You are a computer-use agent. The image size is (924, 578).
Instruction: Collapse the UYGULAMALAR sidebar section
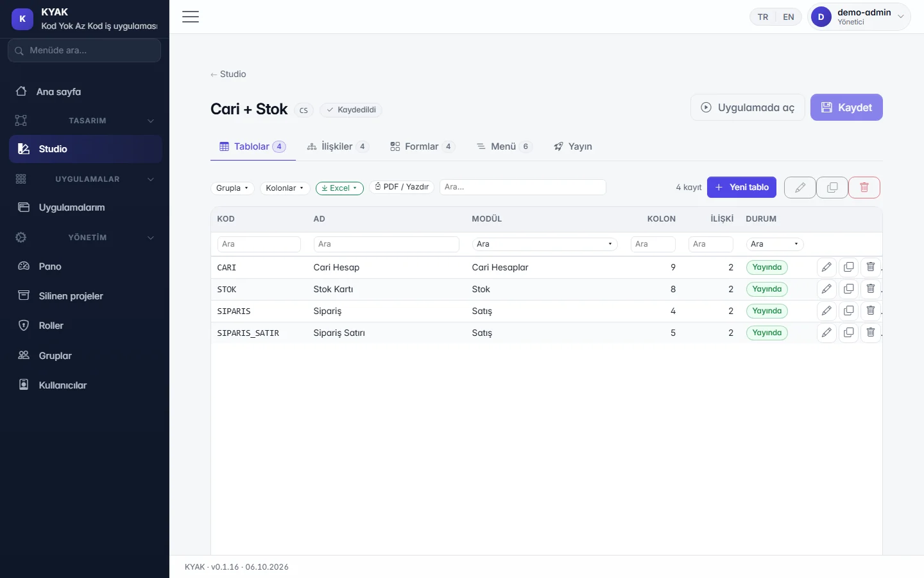point(85,179)
